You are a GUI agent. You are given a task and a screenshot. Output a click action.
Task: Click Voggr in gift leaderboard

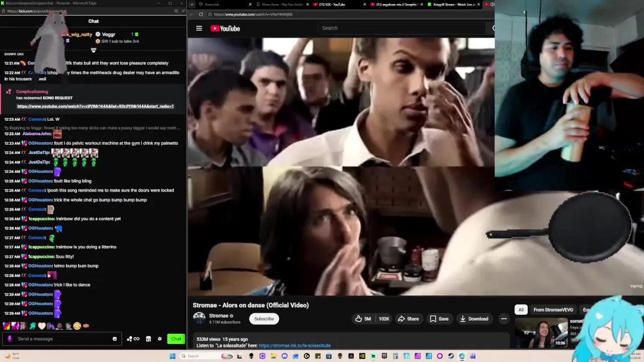pos(109,35)
